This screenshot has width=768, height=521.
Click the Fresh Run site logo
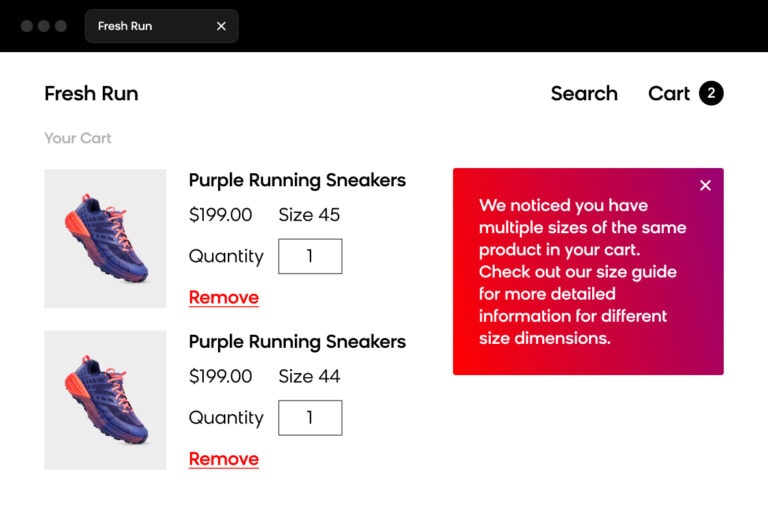[x=91, y=94]
